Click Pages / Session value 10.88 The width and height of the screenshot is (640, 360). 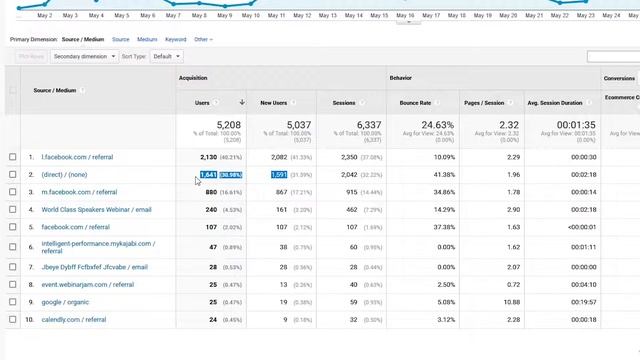511,302
